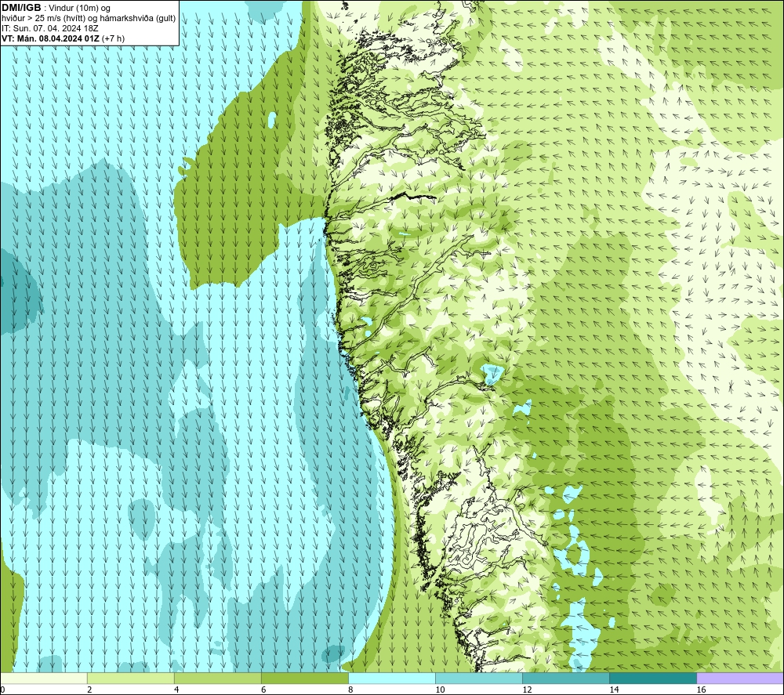Click the 'IT: Sun. 07. 04. 2024 18Z' line
Viewport: 784px width, 695px height.
pos(49,28)
